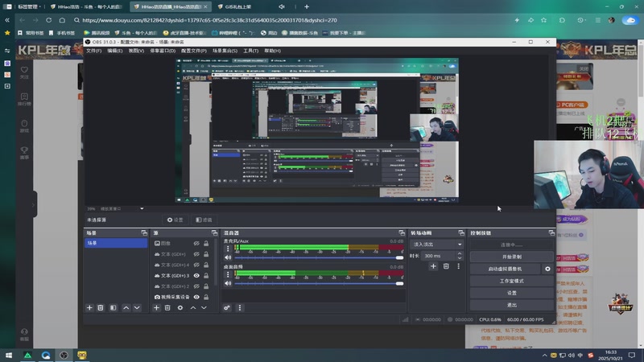Open transition three-dot properties menu
The image size is (644, 362).
coord(458,266)
